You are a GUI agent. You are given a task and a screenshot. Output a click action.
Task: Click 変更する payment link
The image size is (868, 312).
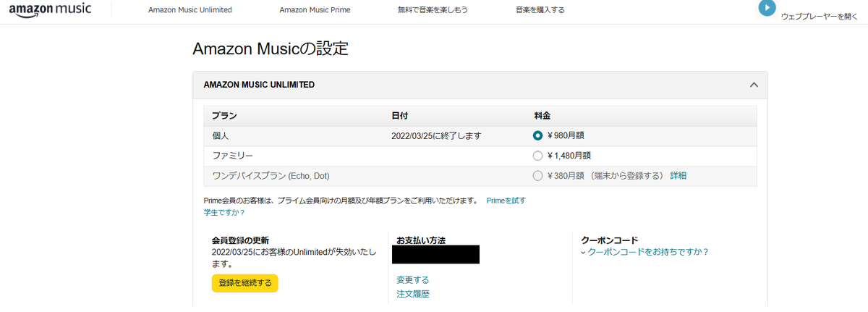413,280
